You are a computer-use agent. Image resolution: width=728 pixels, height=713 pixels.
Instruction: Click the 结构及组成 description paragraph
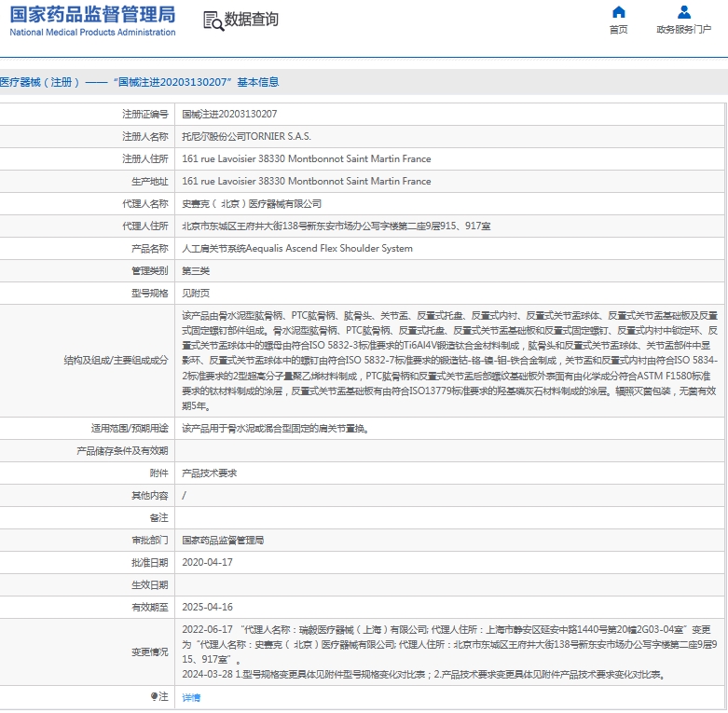coord(449,361)
